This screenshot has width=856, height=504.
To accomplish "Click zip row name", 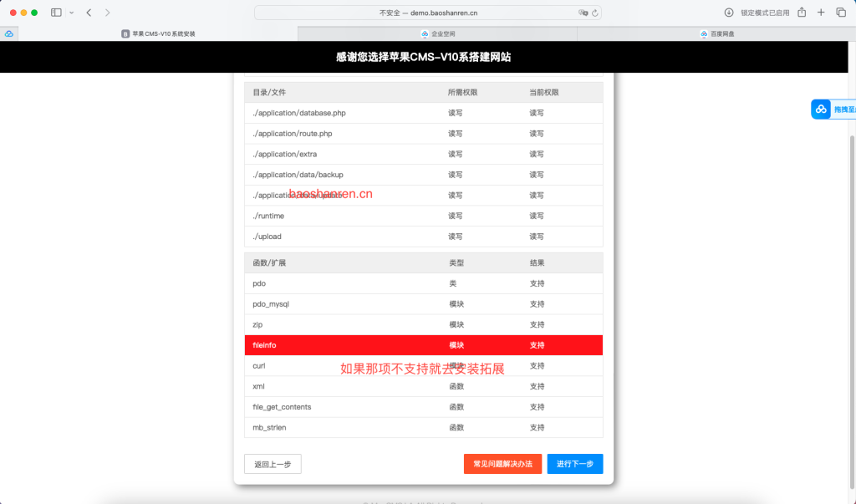I will (257, 324).
